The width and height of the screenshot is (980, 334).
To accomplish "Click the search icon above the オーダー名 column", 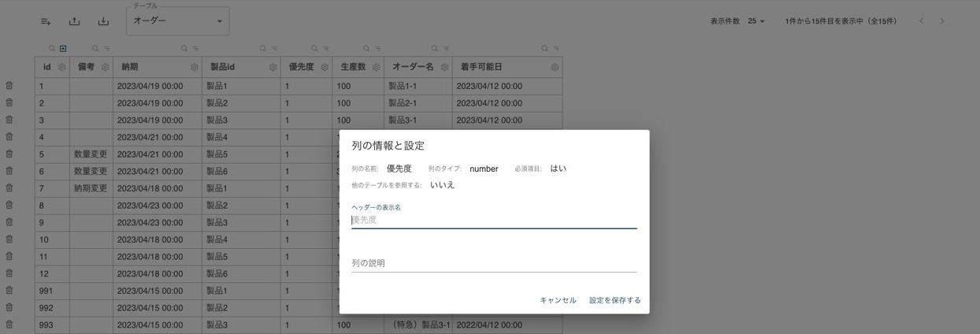I will click(434, 49).
